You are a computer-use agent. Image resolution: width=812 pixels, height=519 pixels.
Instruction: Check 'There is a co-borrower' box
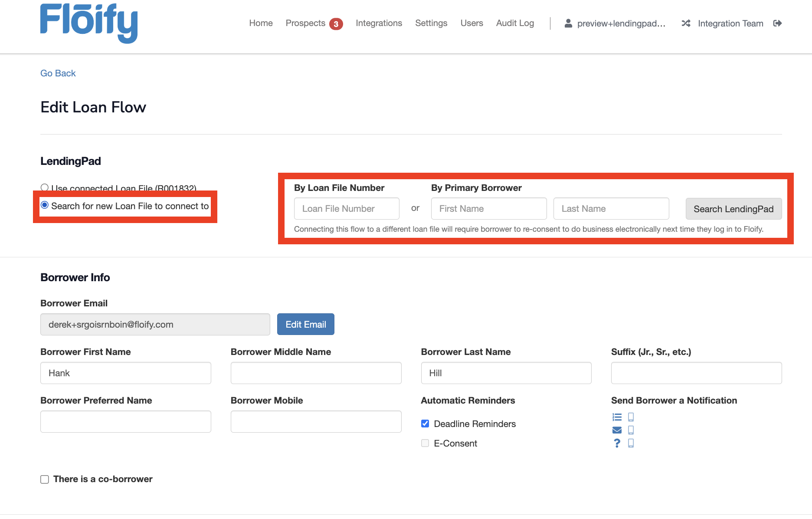coord(45,479)
